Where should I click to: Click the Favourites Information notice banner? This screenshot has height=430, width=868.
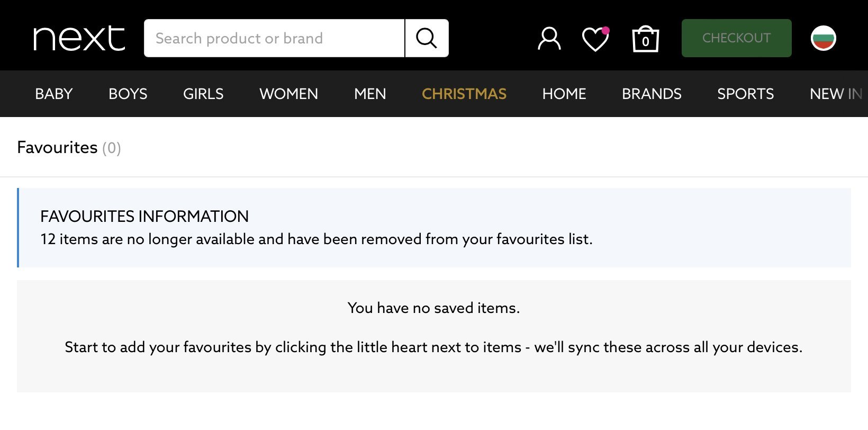point(434,228)
